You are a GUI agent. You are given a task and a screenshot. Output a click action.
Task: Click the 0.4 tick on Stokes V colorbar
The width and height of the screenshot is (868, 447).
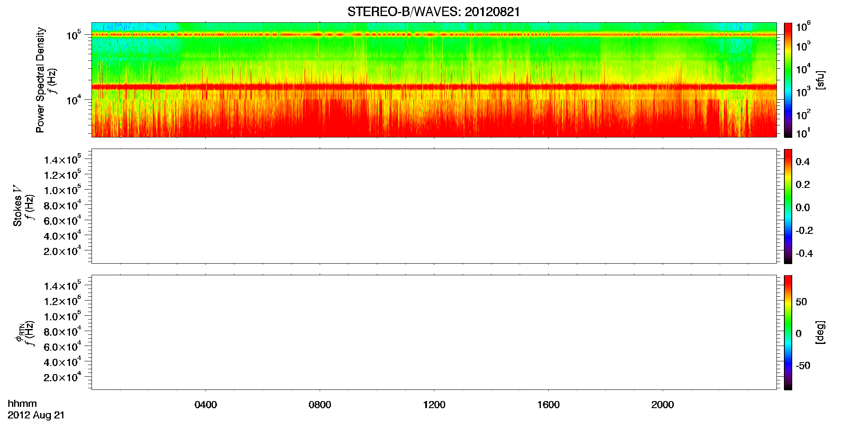point(803,162)
